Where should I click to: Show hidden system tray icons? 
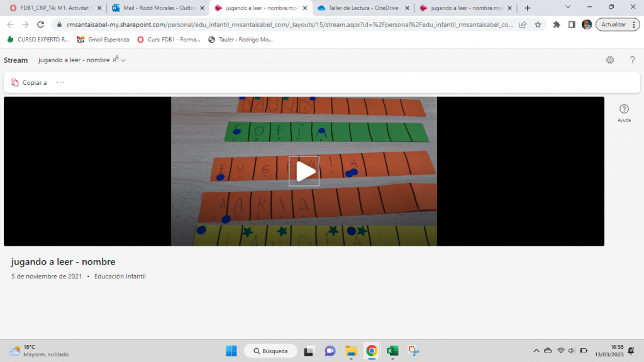pos(536,351)
